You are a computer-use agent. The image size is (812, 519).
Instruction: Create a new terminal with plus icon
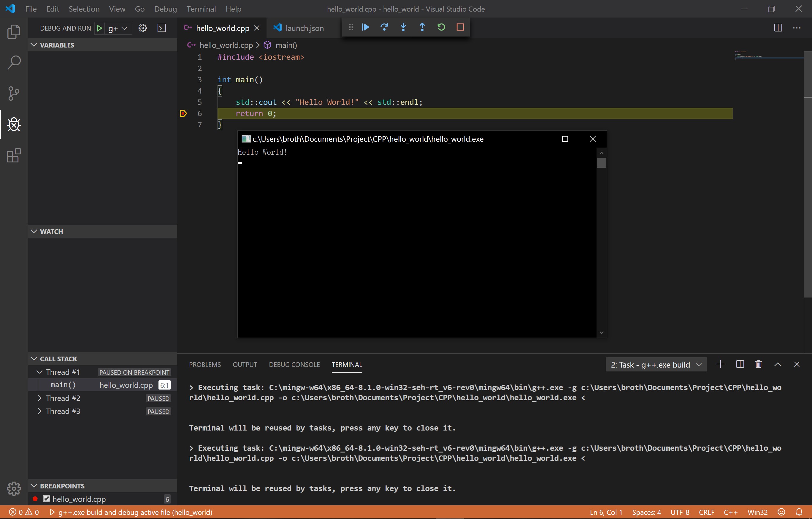coord(721,364)
